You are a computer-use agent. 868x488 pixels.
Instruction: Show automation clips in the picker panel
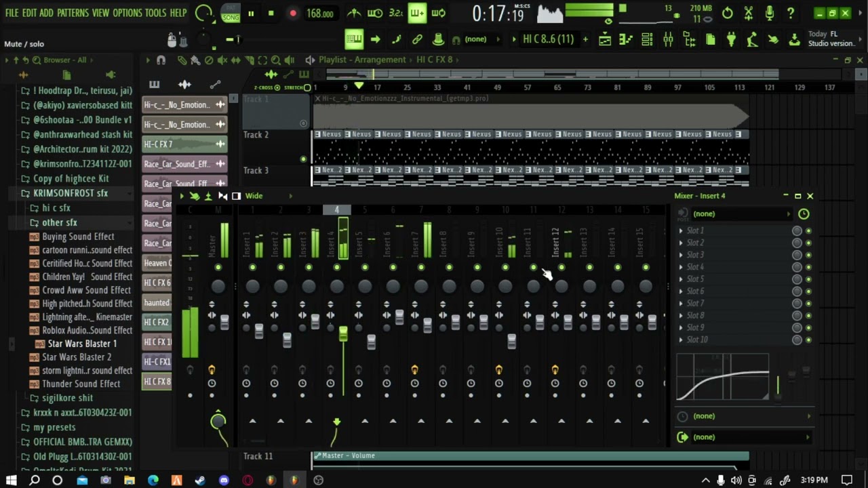215,85
